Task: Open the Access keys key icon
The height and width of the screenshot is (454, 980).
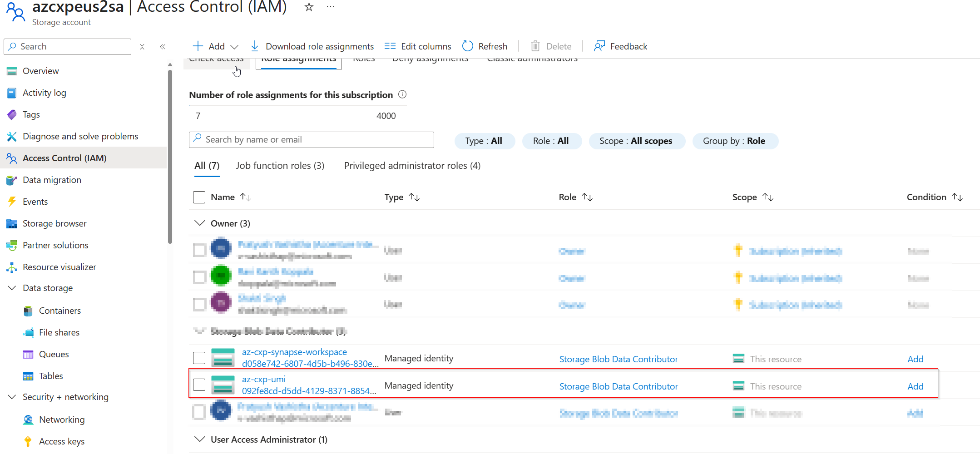Action: (28, 442)
